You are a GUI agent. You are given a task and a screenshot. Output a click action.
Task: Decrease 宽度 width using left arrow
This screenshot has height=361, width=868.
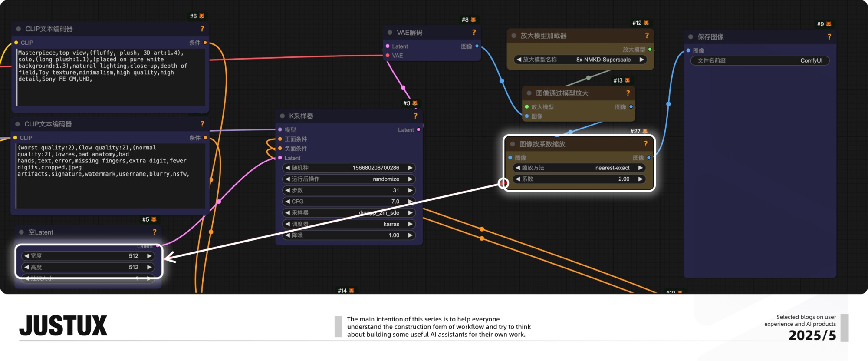click(27, 256)
